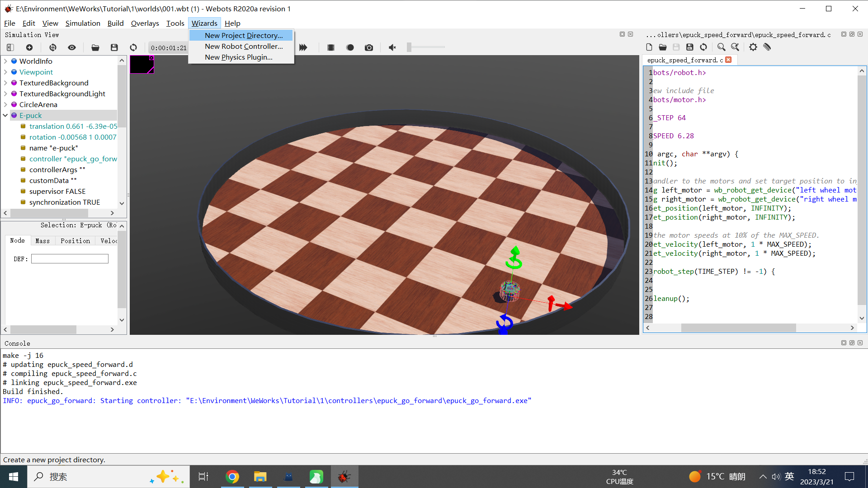The width and height of the screenshot is (868, 488).
Task: Choose New Robot Controller menu entry
Action: point(241,46)
